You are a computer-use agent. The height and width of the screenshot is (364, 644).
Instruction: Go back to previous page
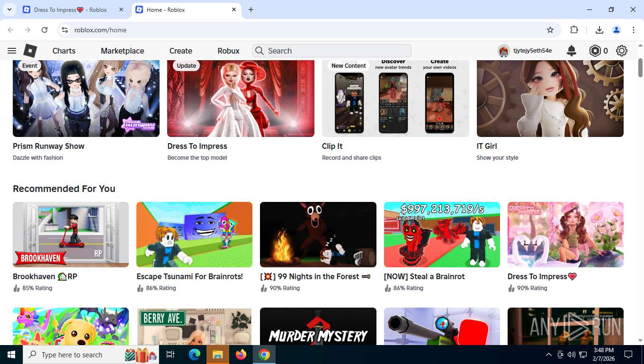[10, 30]
